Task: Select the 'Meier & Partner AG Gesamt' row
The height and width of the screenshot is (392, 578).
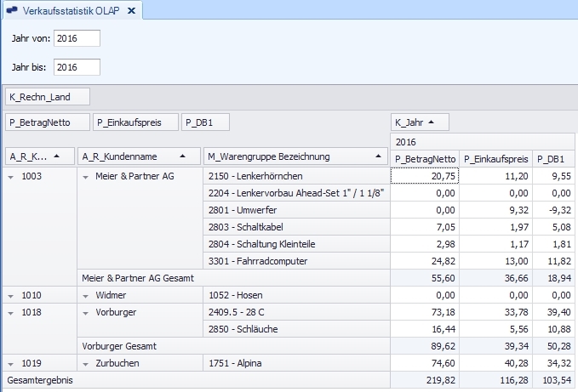Action: coord(233,278)
